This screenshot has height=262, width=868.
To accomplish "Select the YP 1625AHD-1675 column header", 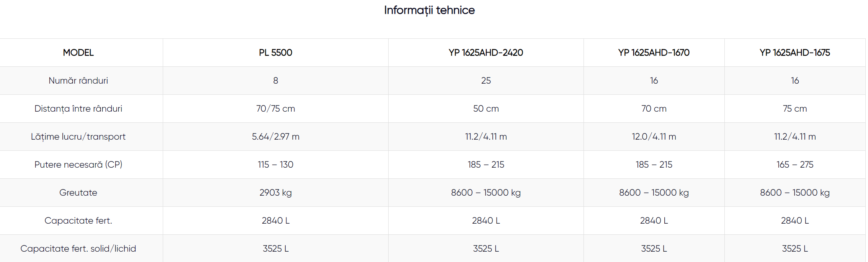I will 794,53.
